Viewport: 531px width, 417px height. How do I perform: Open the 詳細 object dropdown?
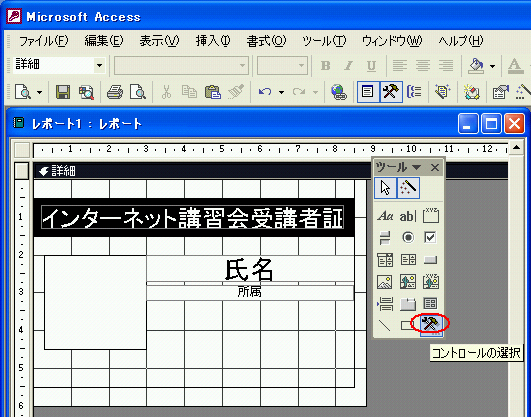click(x=100, y=65)
